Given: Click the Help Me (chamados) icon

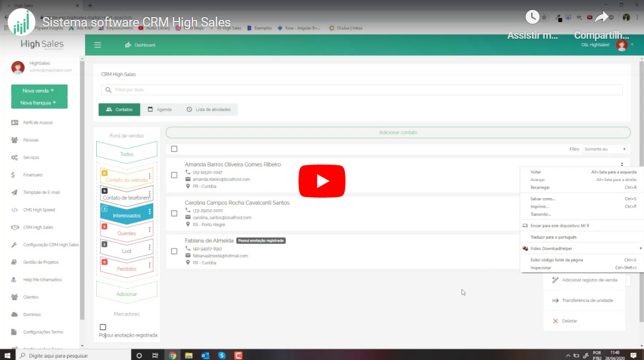Looking at the screenshot, I should point(14,279).
